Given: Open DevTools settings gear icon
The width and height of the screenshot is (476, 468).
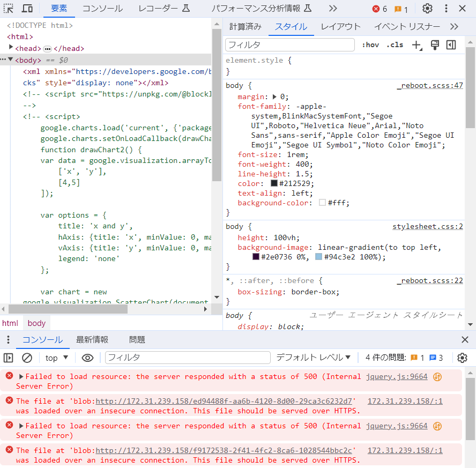Looking at the screenshot, I should click(x=427, y=9).
